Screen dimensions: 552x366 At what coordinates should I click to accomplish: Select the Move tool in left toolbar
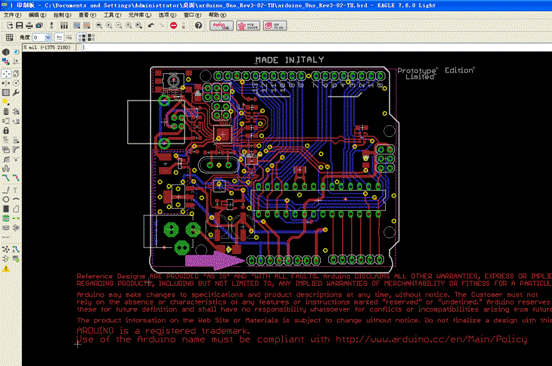click(x=6, y=74)
